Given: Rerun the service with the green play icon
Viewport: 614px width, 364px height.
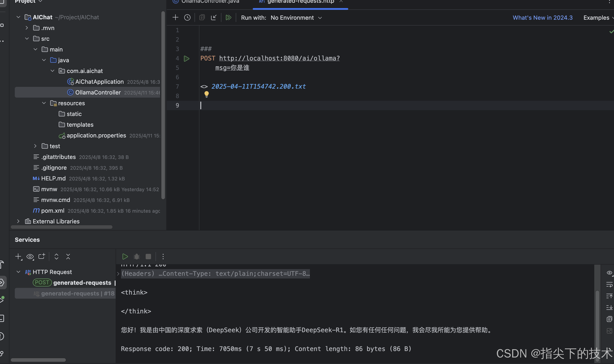Looking at the screenshot, I should tap(125, 256).
